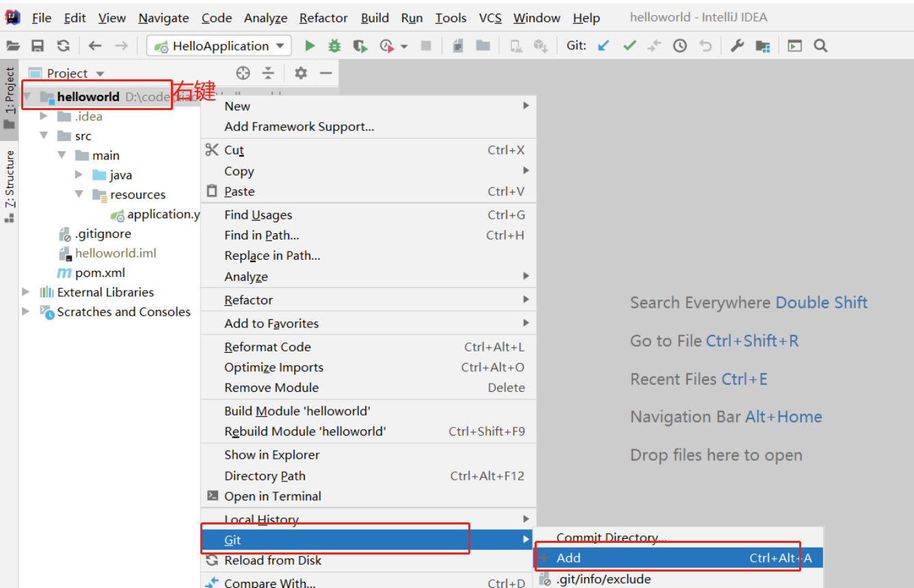914x588 pixels.
Task: Collapse the helloworld root node arrow
Action: [27, 96]
